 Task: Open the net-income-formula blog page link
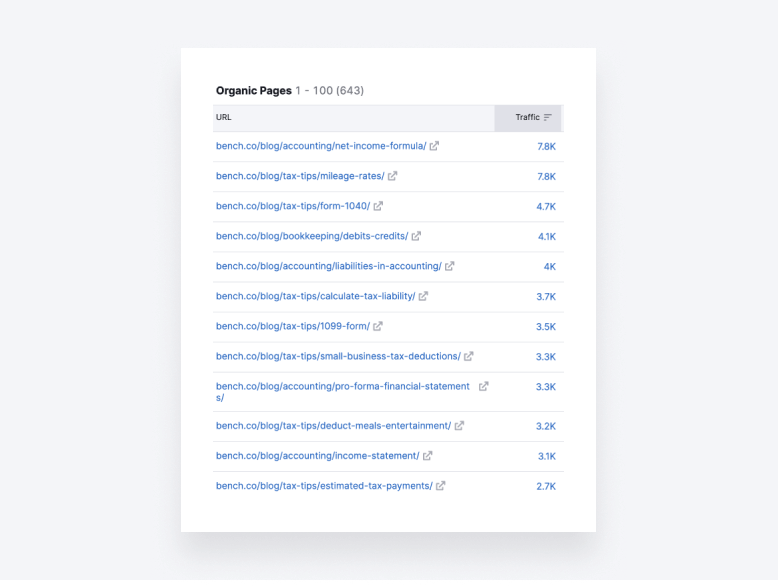[320, 146]
